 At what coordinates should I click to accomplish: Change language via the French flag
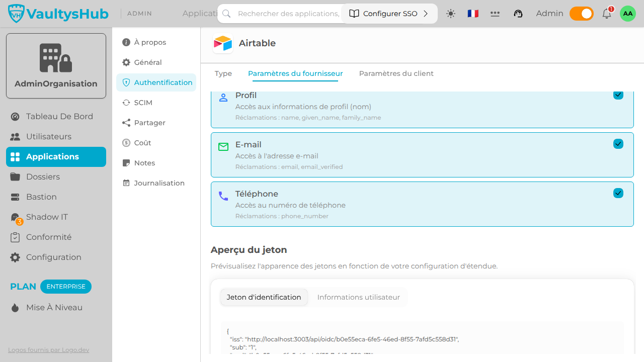(x=473, y=14)
